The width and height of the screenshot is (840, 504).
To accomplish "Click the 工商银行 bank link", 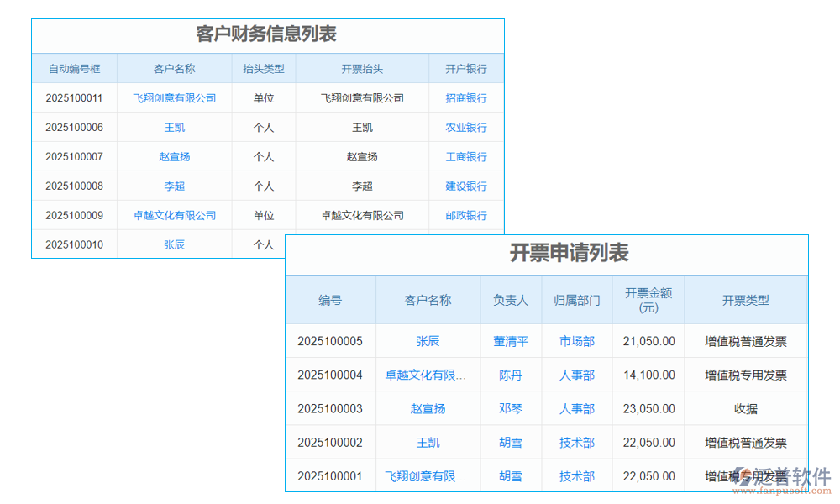I will click(x=466, y=157).
